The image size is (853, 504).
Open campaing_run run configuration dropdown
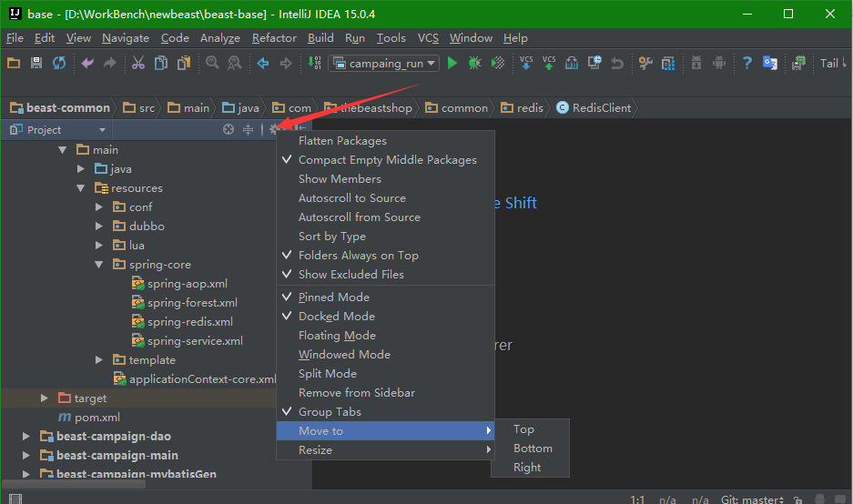(384, 64)
